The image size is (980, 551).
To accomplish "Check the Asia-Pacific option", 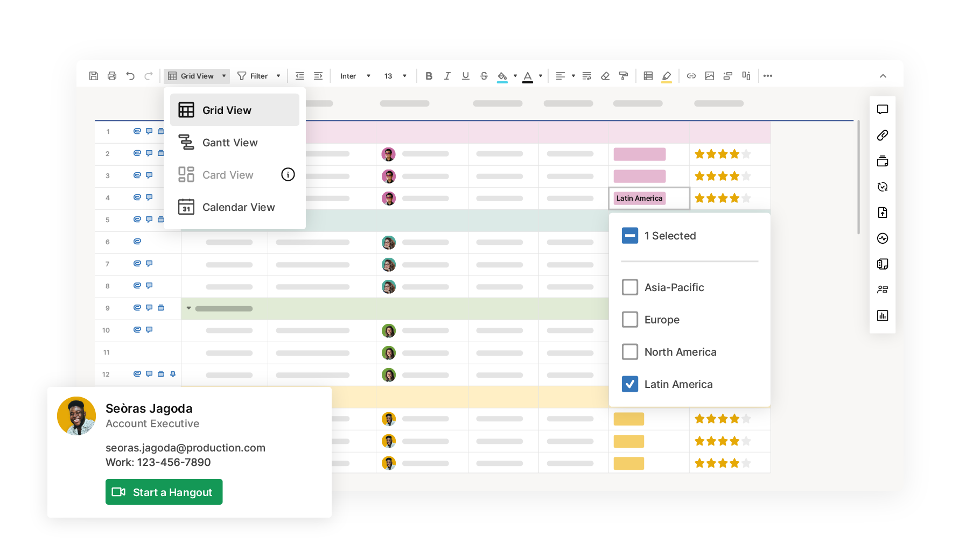I will 630,287.
